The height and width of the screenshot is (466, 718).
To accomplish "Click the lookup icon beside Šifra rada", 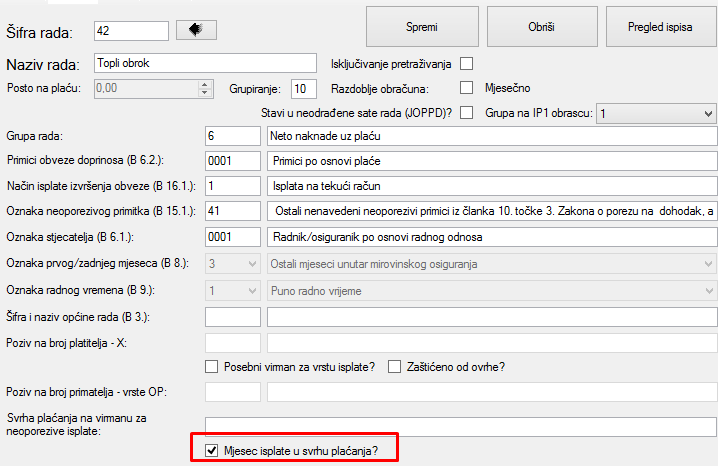I will tap(196, 30).
